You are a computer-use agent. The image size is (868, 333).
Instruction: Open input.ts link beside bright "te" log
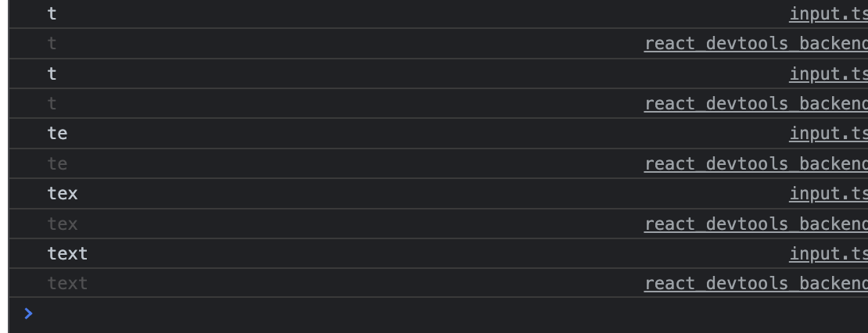828,134
